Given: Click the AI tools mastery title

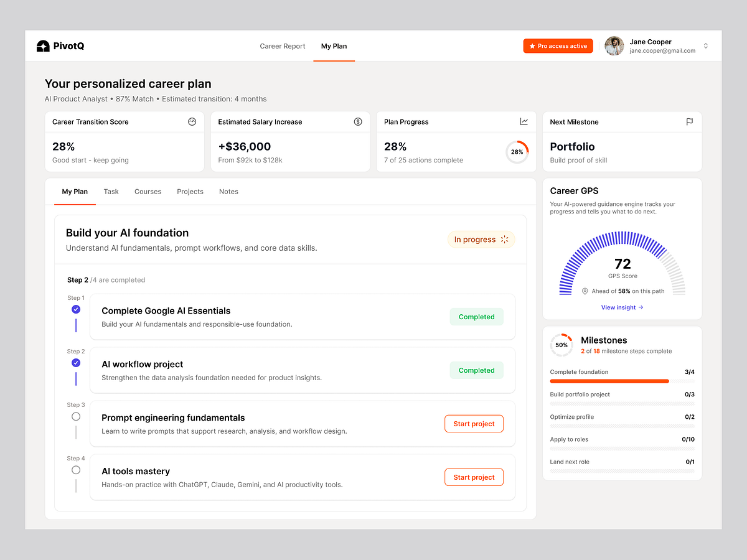Looking at the screenshot, I should click(x=136, y=471).
